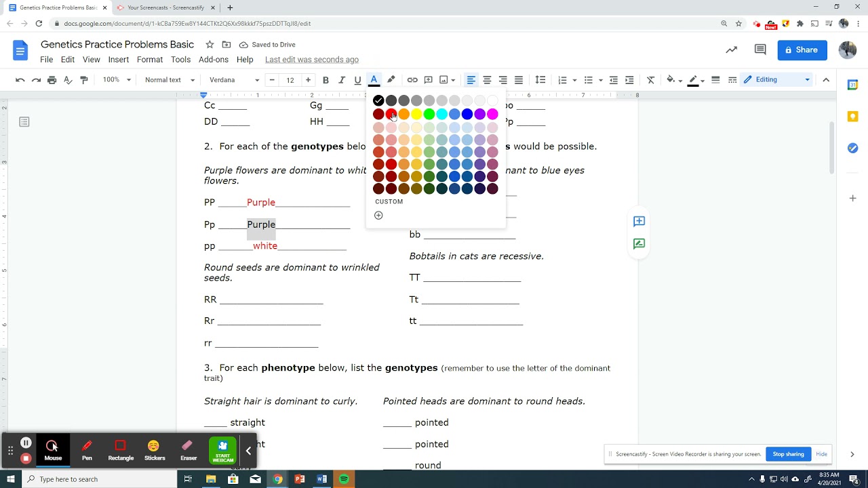This screenshot has width=868, height=488.
Task: Clear formatting from the selected text
Action: point(651,80)
